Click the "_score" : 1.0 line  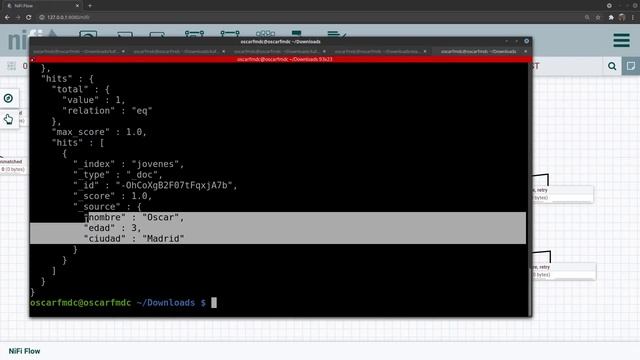[x=113, y=196]
